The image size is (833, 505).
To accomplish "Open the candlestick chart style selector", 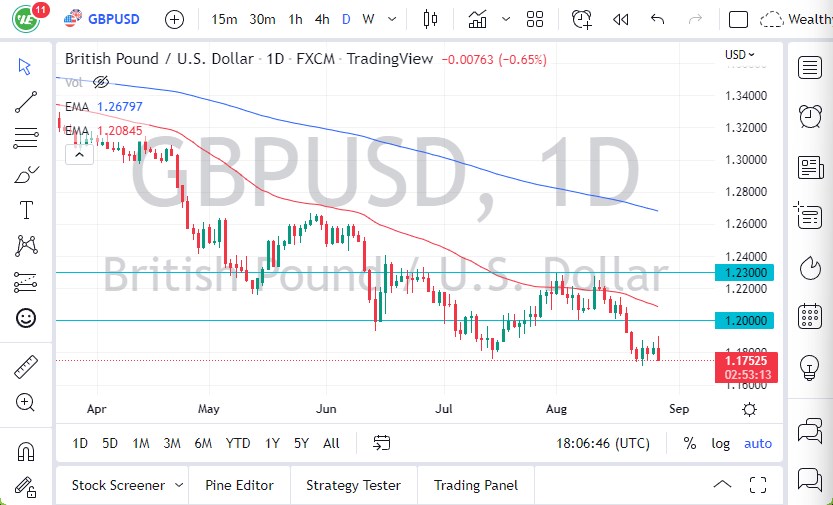I will click(x=431, y=19).
